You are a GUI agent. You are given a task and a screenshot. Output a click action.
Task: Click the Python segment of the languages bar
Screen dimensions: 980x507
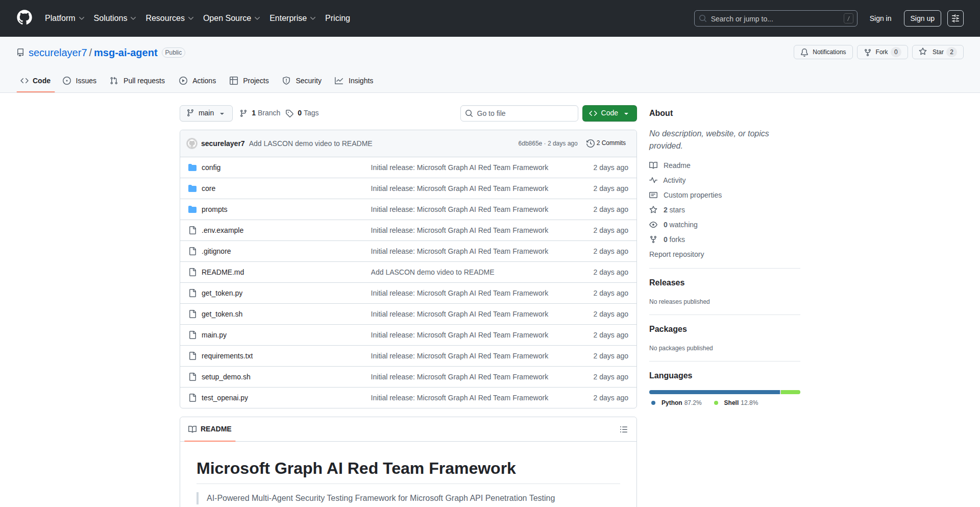[x=714, y=392]
